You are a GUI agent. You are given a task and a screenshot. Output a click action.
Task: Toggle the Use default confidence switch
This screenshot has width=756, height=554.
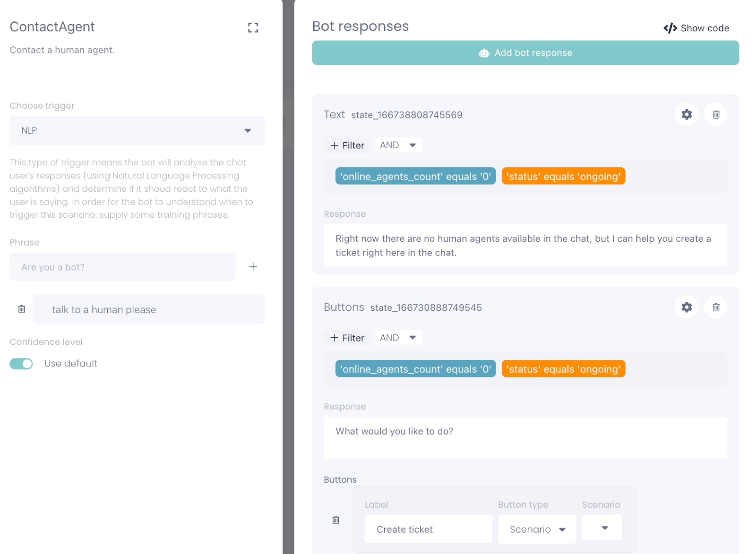[x=21, y=364]
